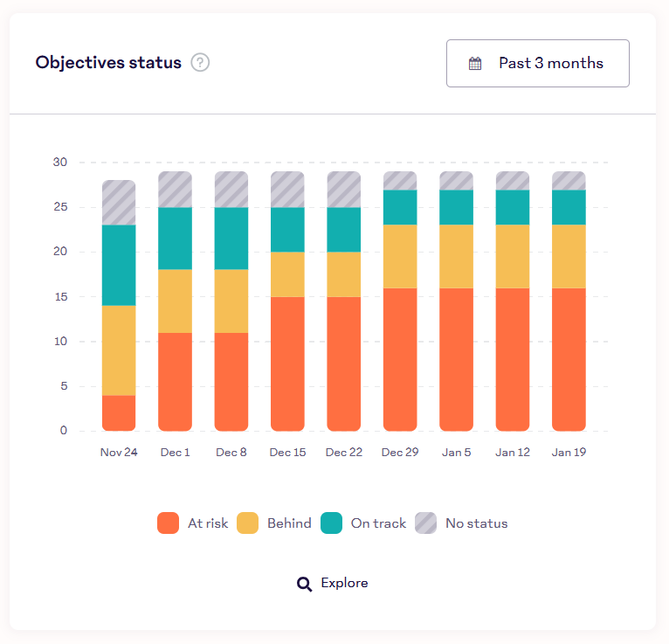Click the Dec 15 bar's No status segment
The width and height of the screenshot is (669, 644).
coord(287,189)
